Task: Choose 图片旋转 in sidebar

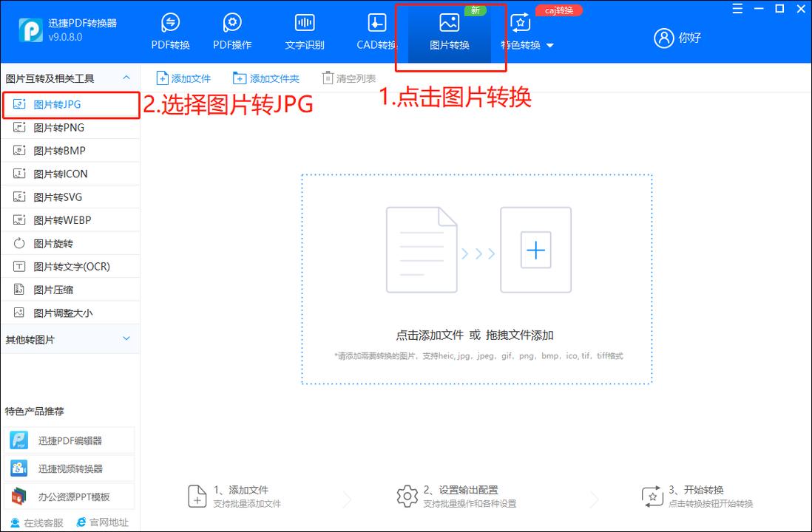Action: pos(71,243)
